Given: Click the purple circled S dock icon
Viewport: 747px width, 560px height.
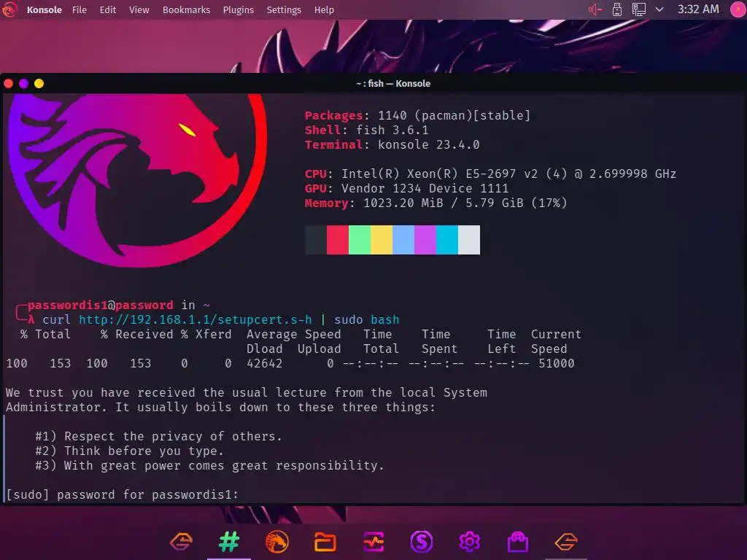Looking at the screenshot, I should pos(422,542).
